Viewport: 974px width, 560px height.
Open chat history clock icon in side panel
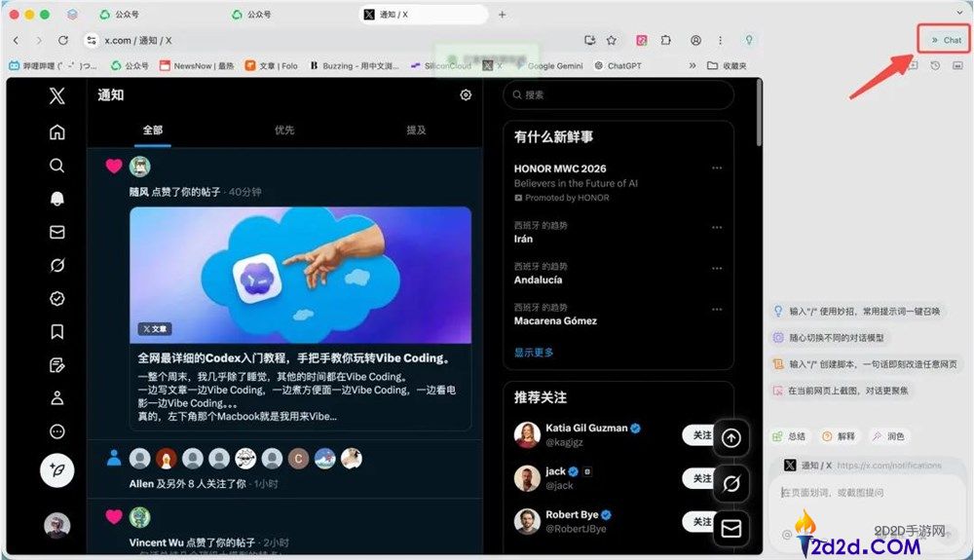click(935, 65)
